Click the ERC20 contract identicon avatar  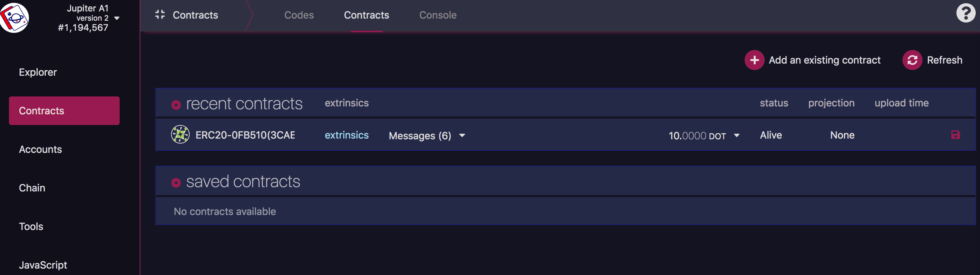coord(180,135)
